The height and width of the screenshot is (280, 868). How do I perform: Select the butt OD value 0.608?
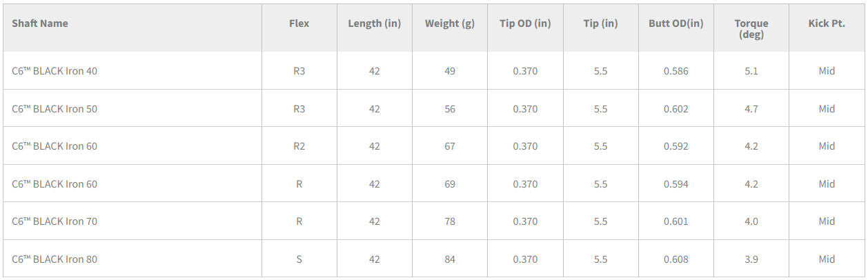tap(675, 259)
